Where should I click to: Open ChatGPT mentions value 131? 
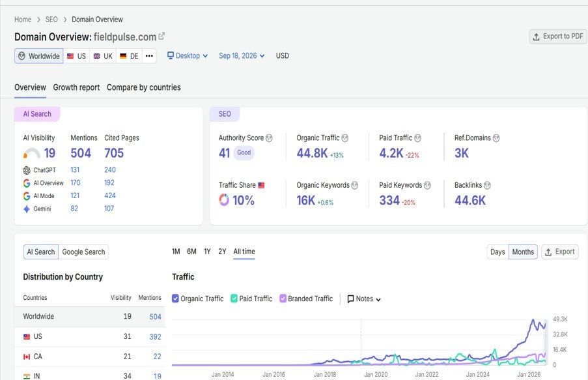(75, 169)
